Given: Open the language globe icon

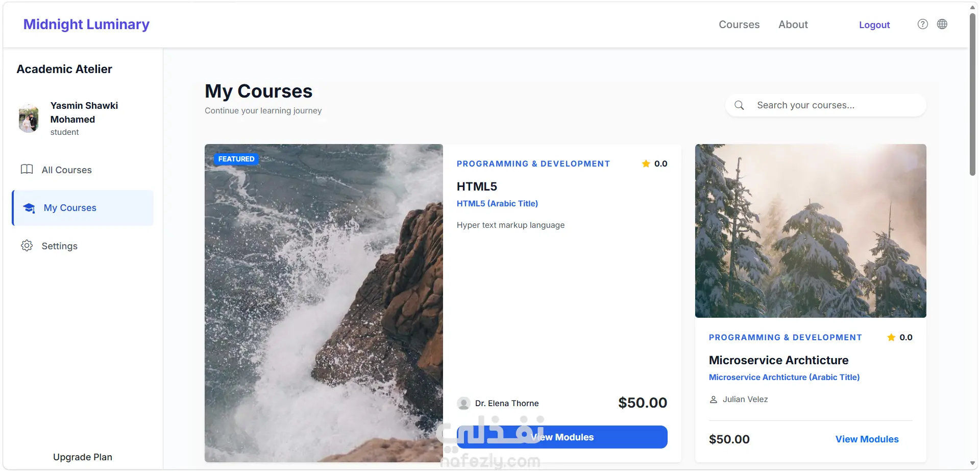Looking at the screenshot, I should pos(942,24).
